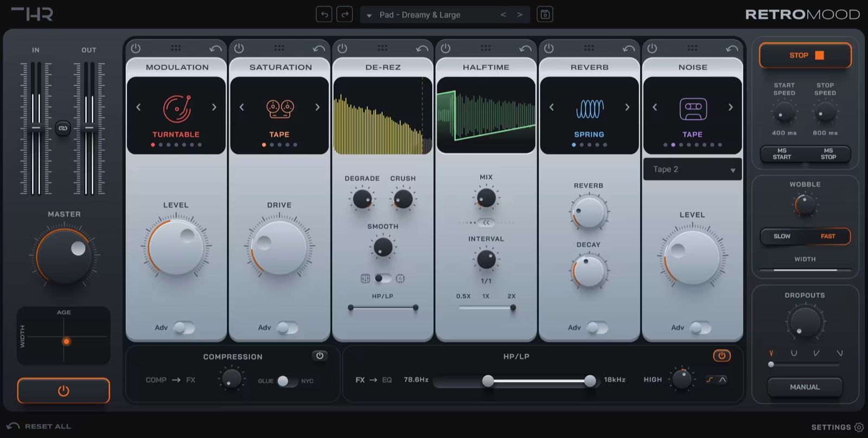The width and height of the screenshot is (868, 438).
Task: Click the orange STOP button
Action: 805,55
